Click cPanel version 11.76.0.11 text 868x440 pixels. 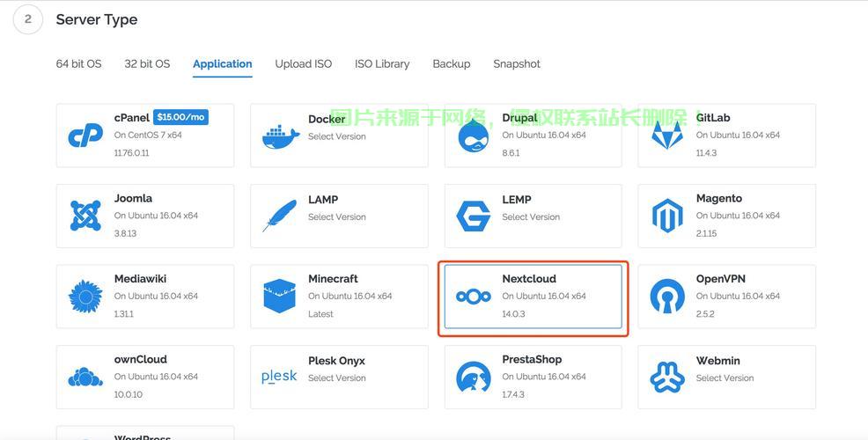tap(132, 153)
